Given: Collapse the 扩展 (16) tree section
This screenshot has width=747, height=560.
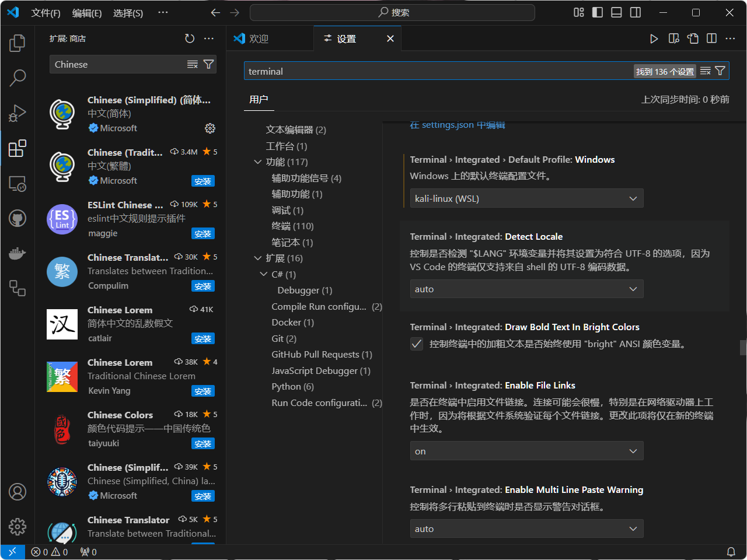Looking at the screenshot, I should [x=258, y=258].
